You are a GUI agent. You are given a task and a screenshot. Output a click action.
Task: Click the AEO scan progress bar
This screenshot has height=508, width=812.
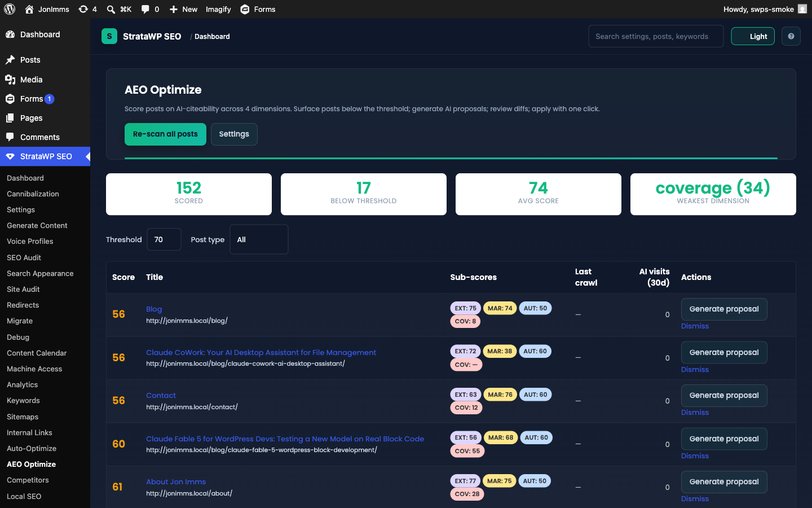[451, 158]
